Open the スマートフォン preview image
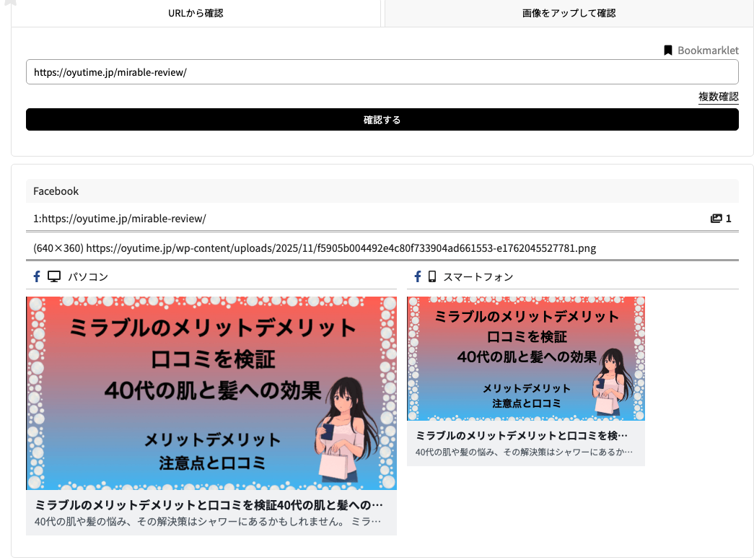Viewport: 754px width, 560px height. tap(525, 358)
